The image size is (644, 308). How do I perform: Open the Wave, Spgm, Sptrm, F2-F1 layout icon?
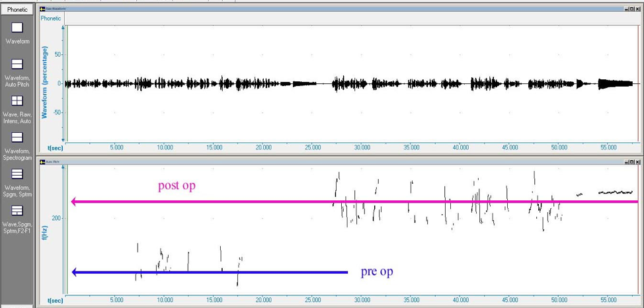[17, 211]
